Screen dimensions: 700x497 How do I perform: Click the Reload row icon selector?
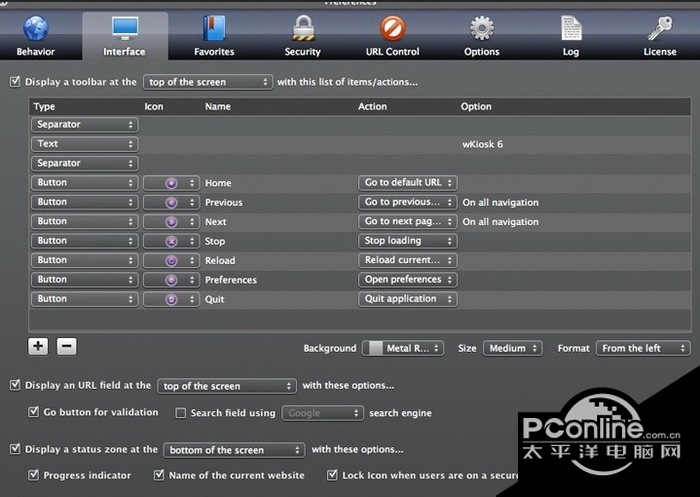pos(171,260)
